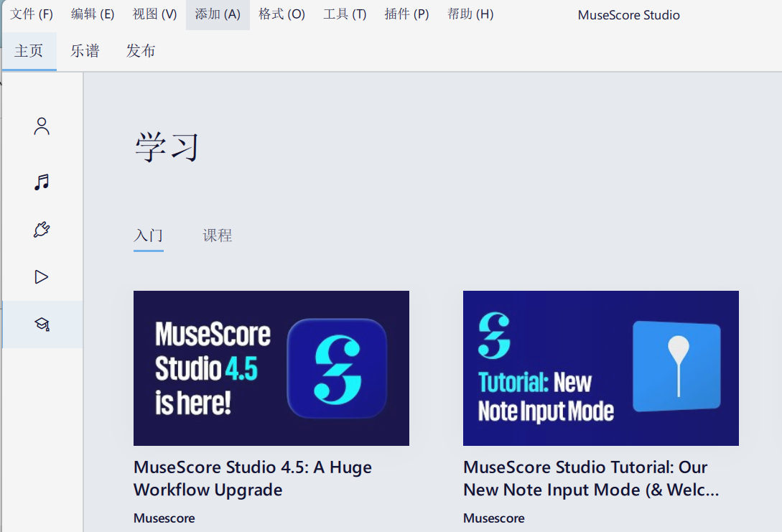Open the MuseScore Studio 4.5 video thumbnail
This screenshot has width=782, height=532.
click(x=271, y=368)
